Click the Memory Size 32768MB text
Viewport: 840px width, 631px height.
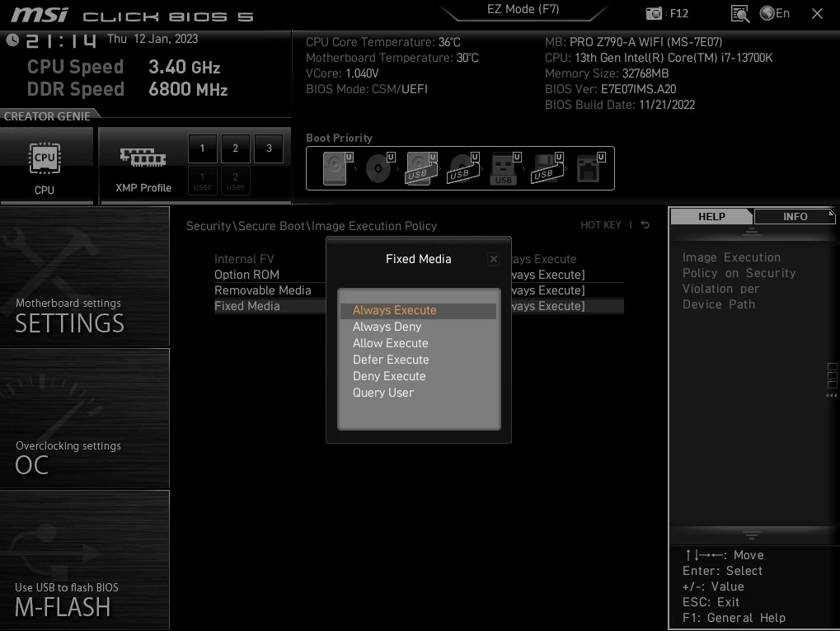tap(607, 73)
